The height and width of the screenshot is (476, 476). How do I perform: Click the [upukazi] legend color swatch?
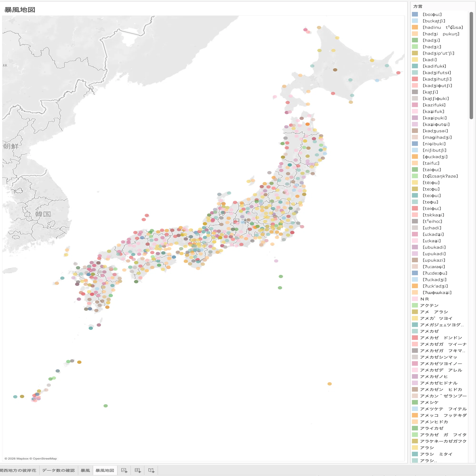(x=415, y=260)
